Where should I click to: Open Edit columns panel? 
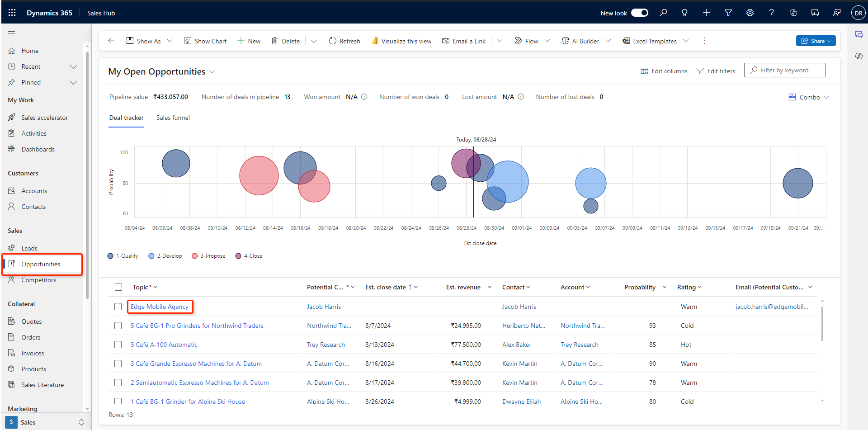pyautogui.click(x=664, y=71)
